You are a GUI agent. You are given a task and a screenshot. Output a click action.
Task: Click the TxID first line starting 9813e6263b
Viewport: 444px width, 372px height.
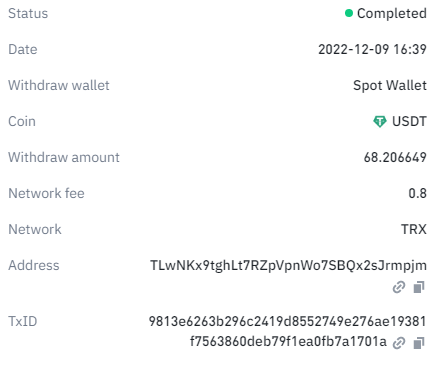[287, 321]
